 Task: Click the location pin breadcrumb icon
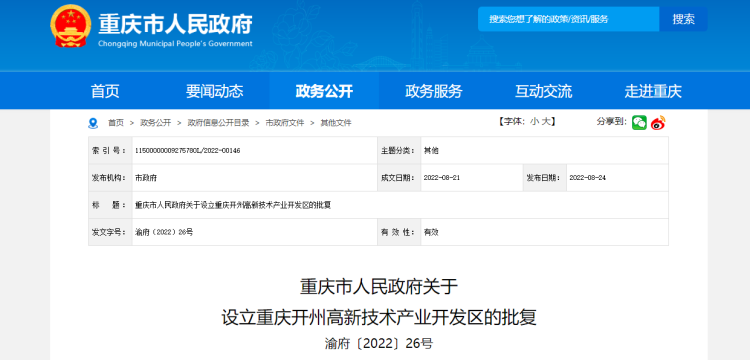tap(93, 123)
